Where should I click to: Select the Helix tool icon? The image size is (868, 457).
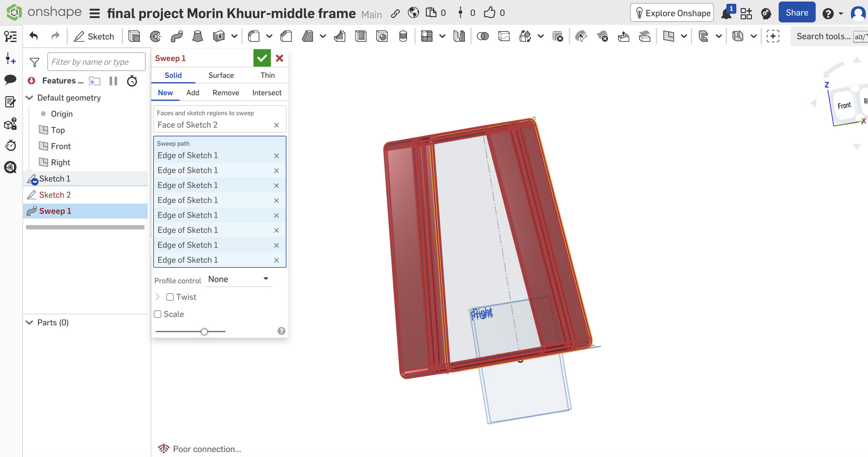[403, 36]
